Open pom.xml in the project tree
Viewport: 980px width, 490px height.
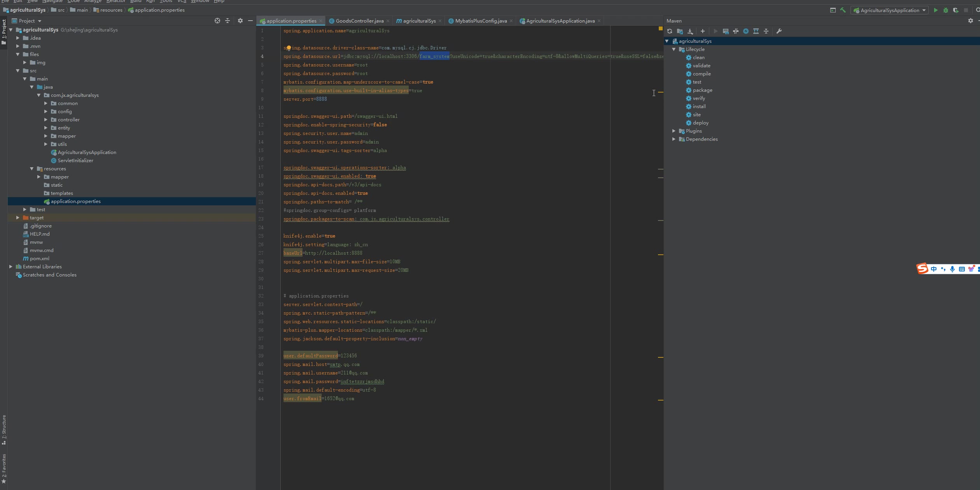[39, 259]
